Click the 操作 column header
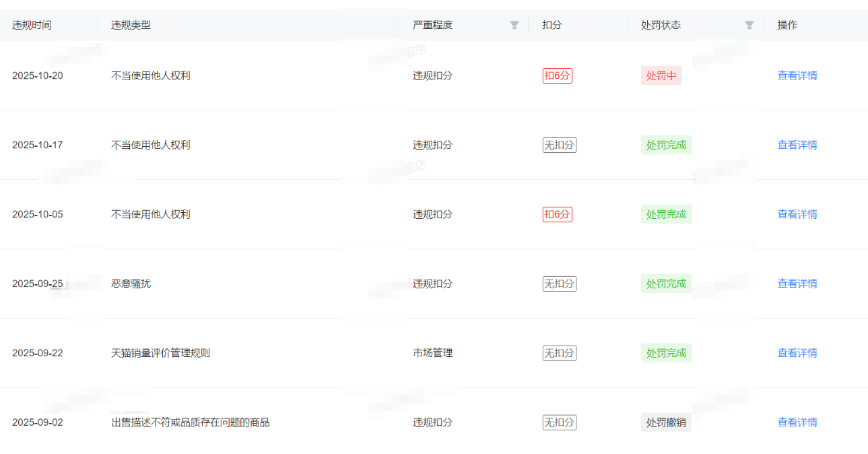868x454 pixels. coord(787,26)
